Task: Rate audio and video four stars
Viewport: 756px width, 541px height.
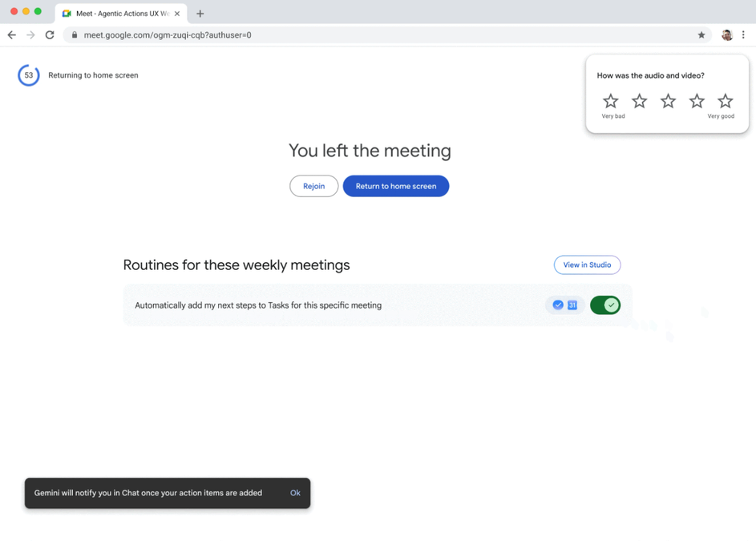Action: [697, 101]
